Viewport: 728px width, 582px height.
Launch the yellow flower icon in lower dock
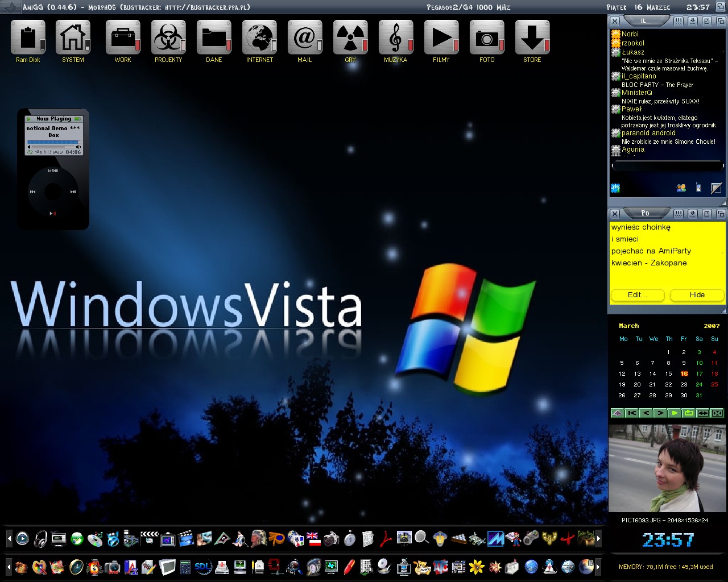point(477,567)
